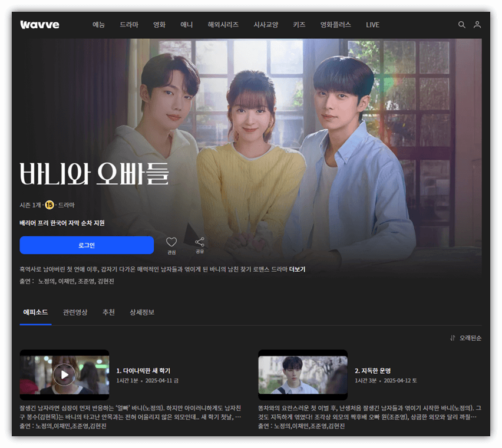Click the 15 age rating badge

tap(50, 205)
